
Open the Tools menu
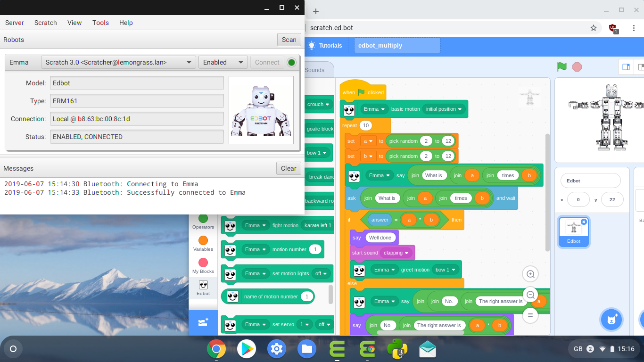click(x=100, y=23)
